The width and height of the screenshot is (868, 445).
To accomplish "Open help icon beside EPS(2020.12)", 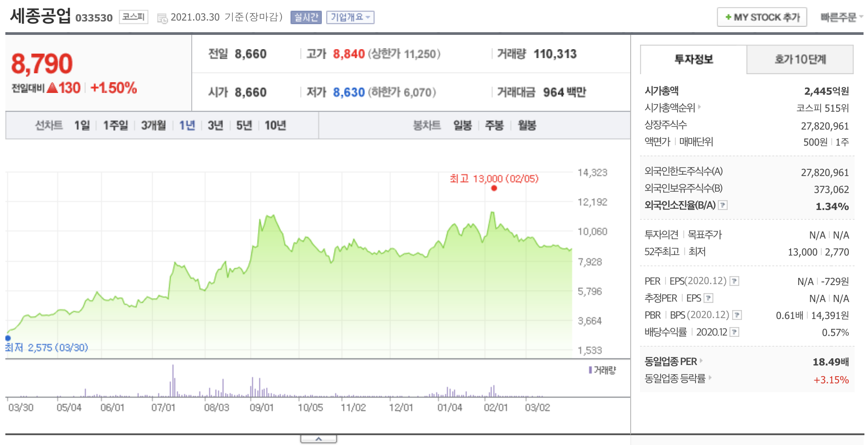I will [734, 281].
